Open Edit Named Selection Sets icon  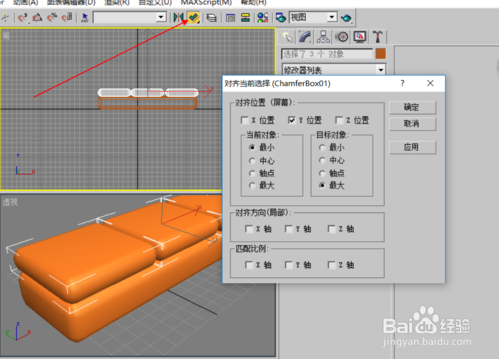coord(85,17)
